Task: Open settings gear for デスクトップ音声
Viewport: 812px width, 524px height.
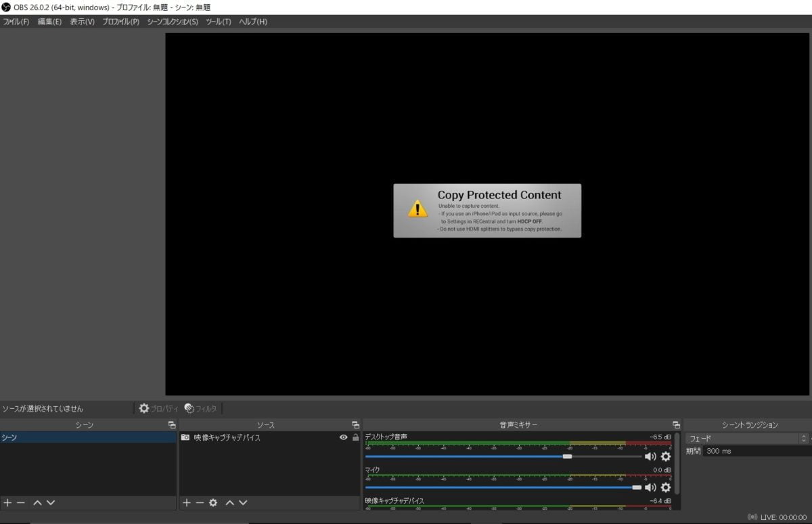Action: click(666, 456)
